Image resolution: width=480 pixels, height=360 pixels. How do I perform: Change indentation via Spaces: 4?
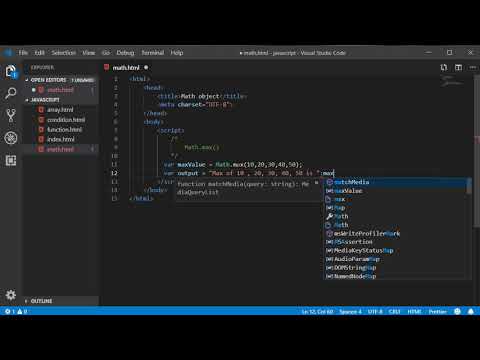tap(350, 312)
